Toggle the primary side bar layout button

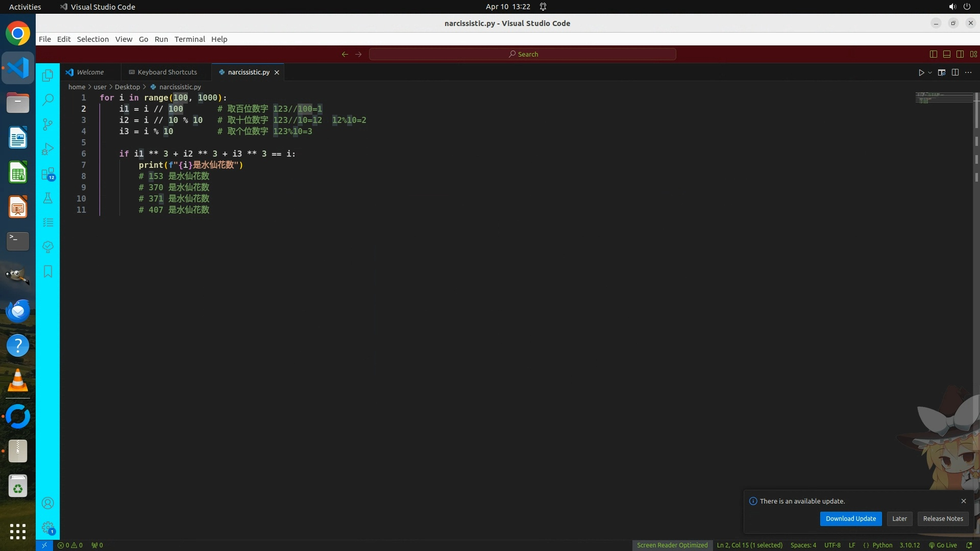934,54
